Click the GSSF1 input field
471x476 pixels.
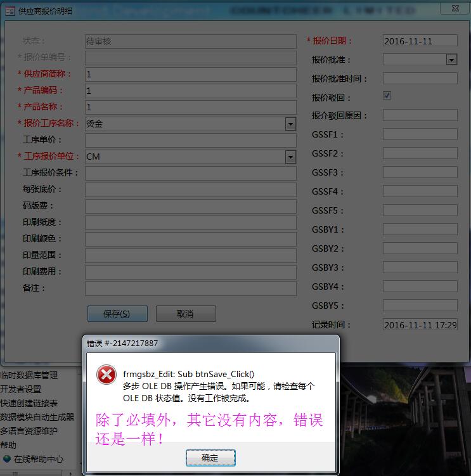pyautogui.click(x=420, y=134)
